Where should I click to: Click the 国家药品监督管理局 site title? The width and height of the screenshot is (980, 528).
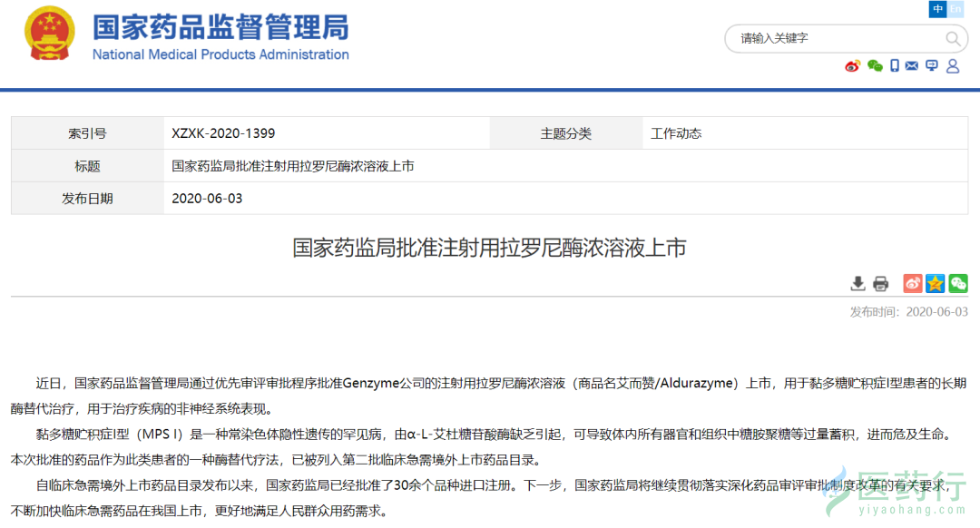coord(220,27)
